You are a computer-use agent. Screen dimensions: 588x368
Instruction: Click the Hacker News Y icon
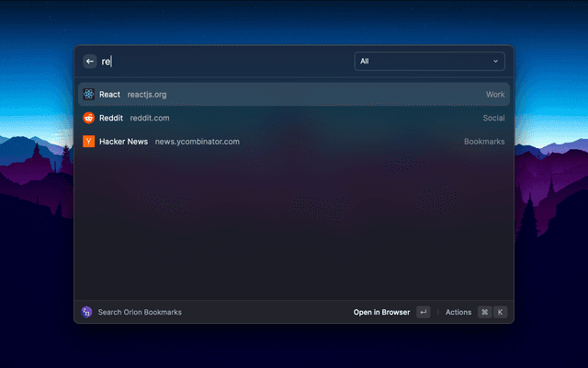(x=88, y=142)
